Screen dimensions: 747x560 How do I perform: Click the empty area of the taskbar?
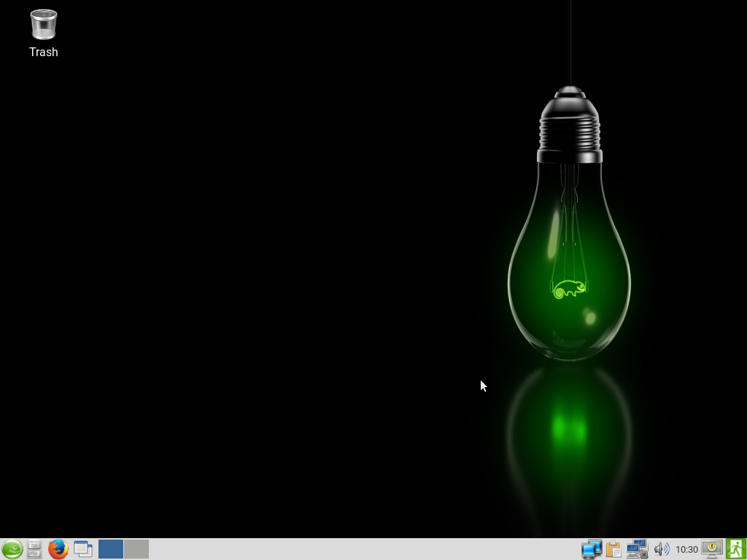pyautogui.click(x=365, y=549)
